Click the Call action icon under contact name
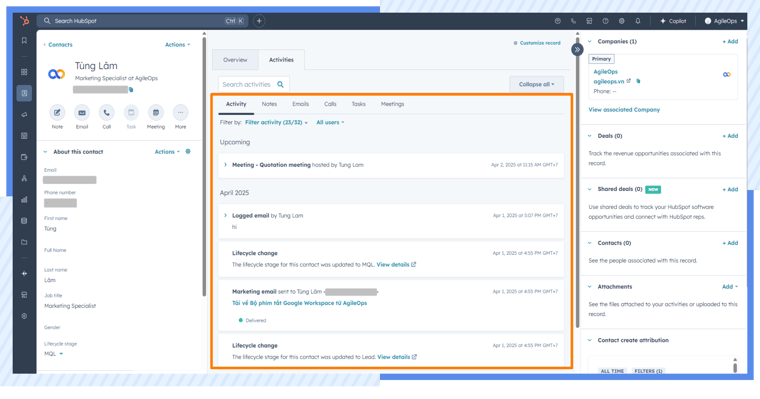 pyautogui.click(x=107, y=112)
